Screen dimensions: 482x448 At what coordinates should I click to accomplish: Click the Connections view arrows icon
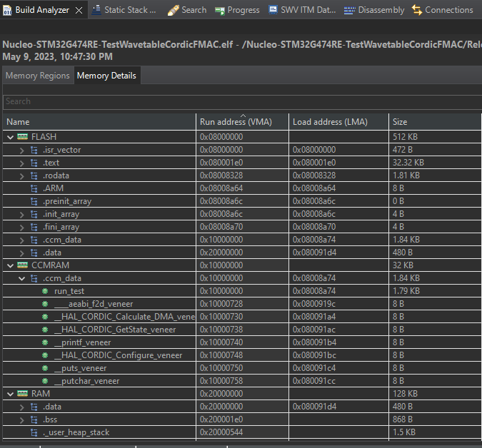417,10
